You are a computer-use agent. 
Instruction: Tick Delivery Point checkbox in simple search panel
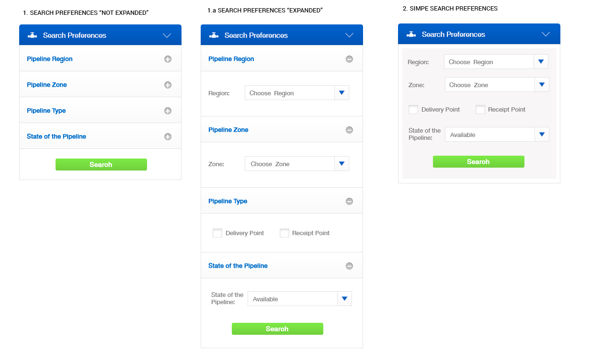pos(413,110)
